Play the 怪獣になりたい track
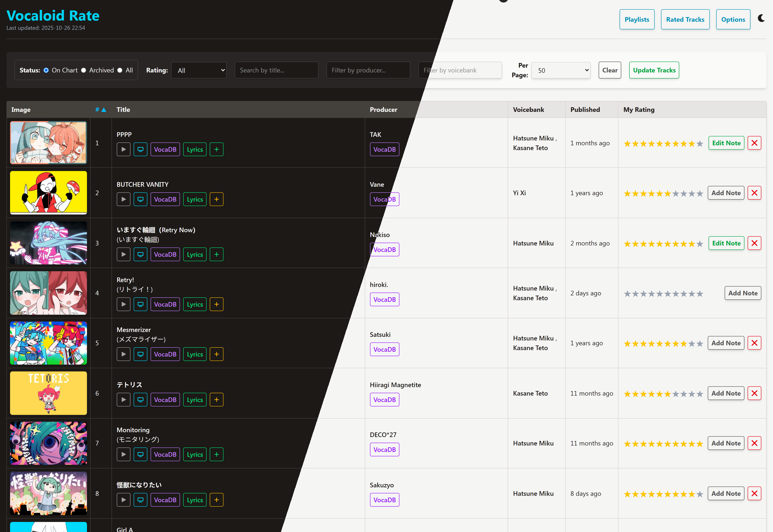The height and width of the screenshot is (532, 773). click(123, 500)
